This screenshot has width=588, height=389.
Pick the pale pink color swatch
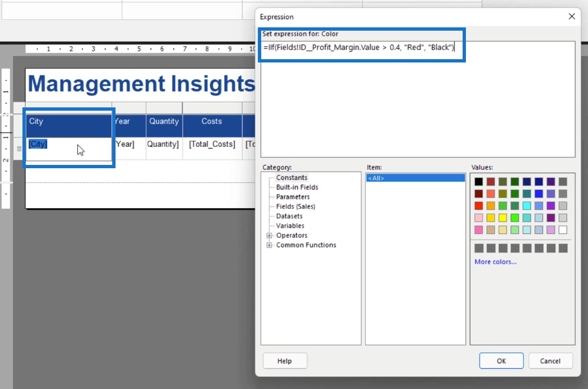[x=479, y=218]
